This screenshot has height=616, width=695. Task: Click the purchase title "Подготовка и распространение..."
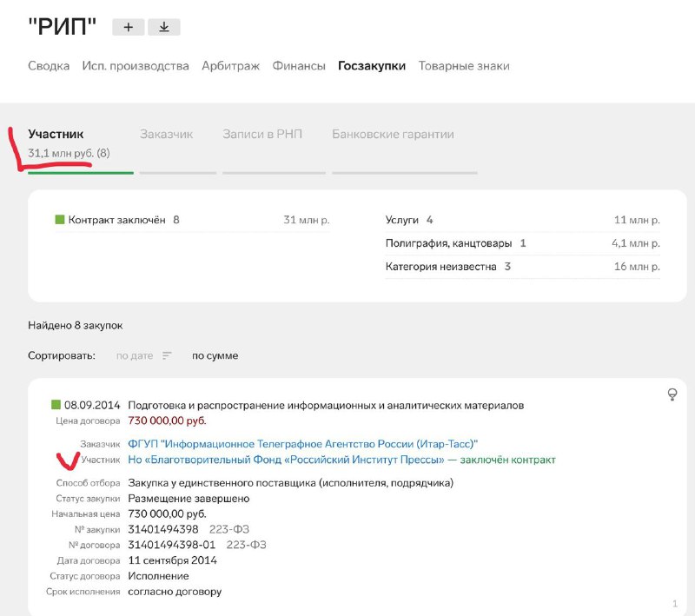[x=326, y=405]
